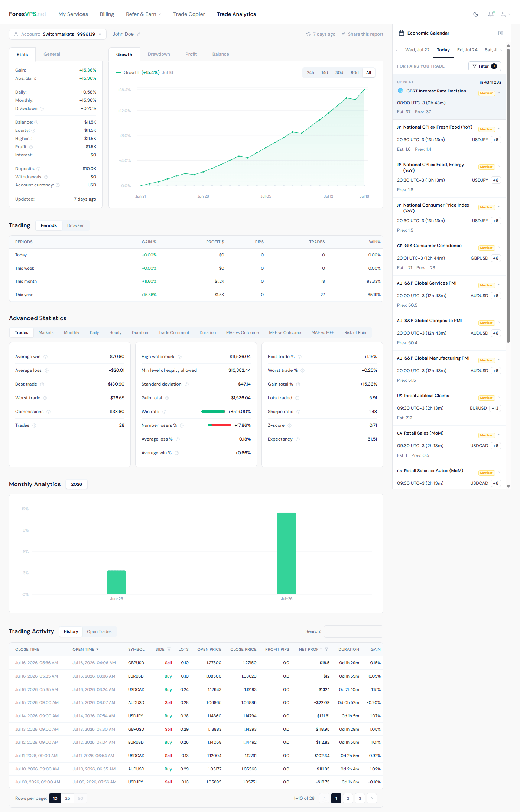Show help for Sharpe ratio
Image resolution: width=520 pixels, height=812 pixels.
[299, 412]
